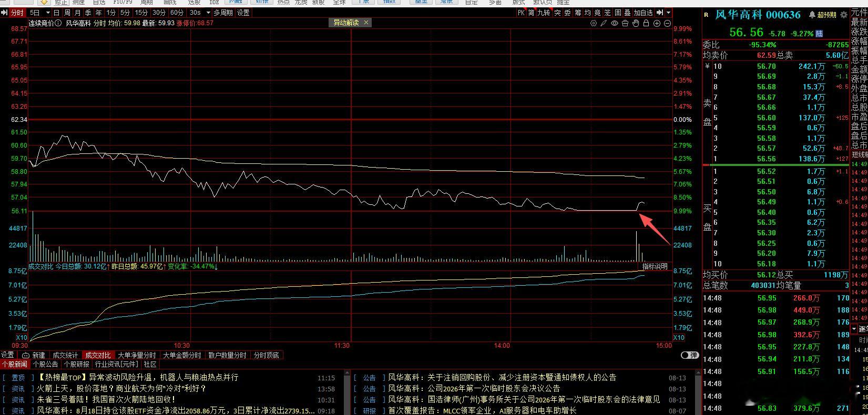Toggle the chart lock icon
868x415 pixels.
(646, 24)
